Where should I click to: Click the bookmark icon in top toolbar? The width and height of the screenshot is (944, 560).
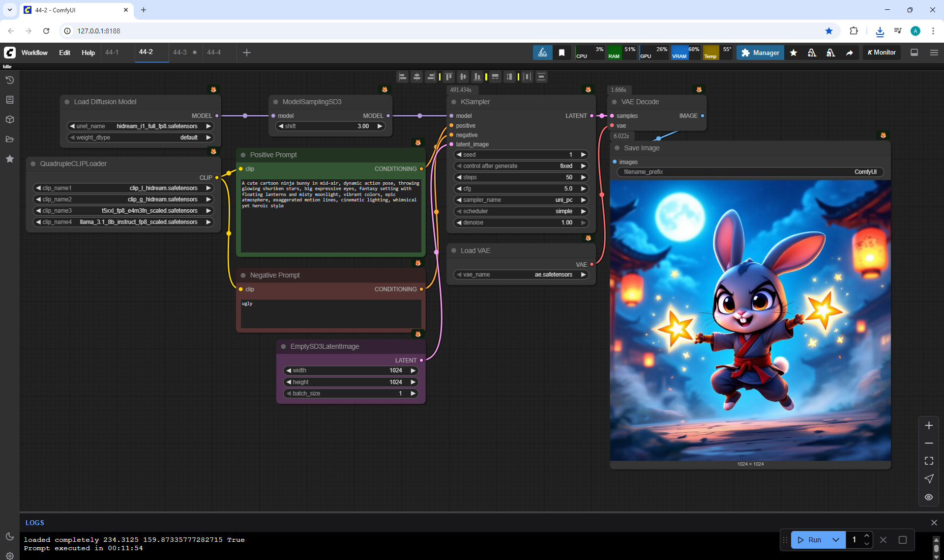click(x=561, y=53)
